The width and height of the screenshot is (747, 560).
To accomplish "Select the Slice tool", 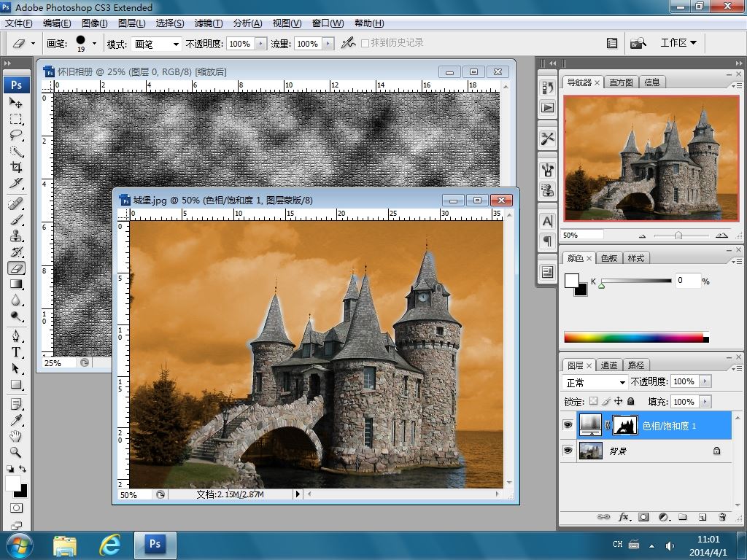I will pyautogui.click(x=16, y=183).
